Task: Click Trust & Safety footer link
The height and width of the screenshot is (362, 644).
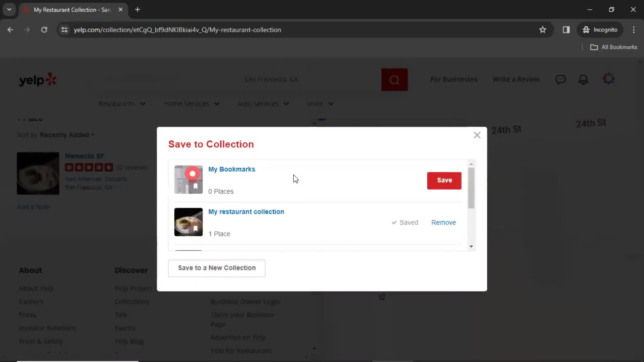Action: 41,341
